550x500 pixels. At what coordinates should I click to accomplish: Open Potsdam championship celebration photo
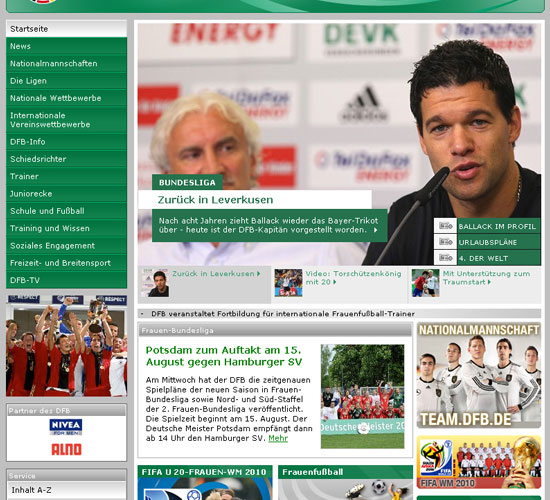pos(362,396)
